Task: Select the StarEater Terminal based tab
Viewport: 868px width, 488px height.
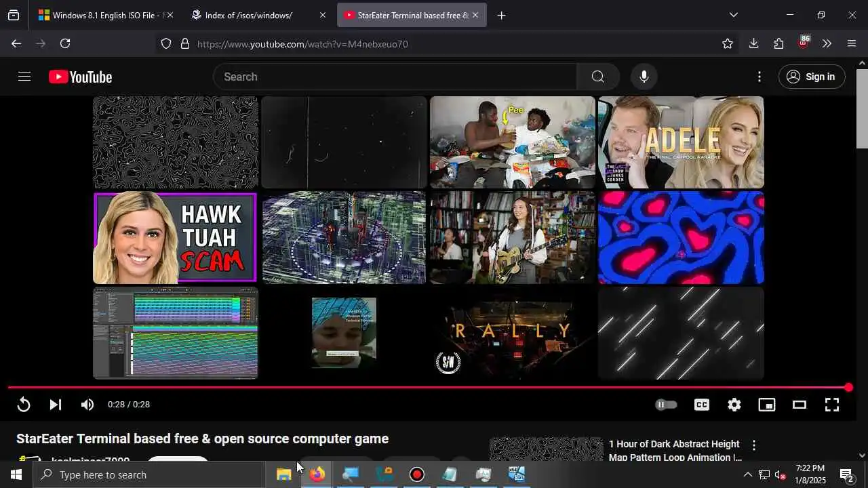Action: tap(406, 15)
